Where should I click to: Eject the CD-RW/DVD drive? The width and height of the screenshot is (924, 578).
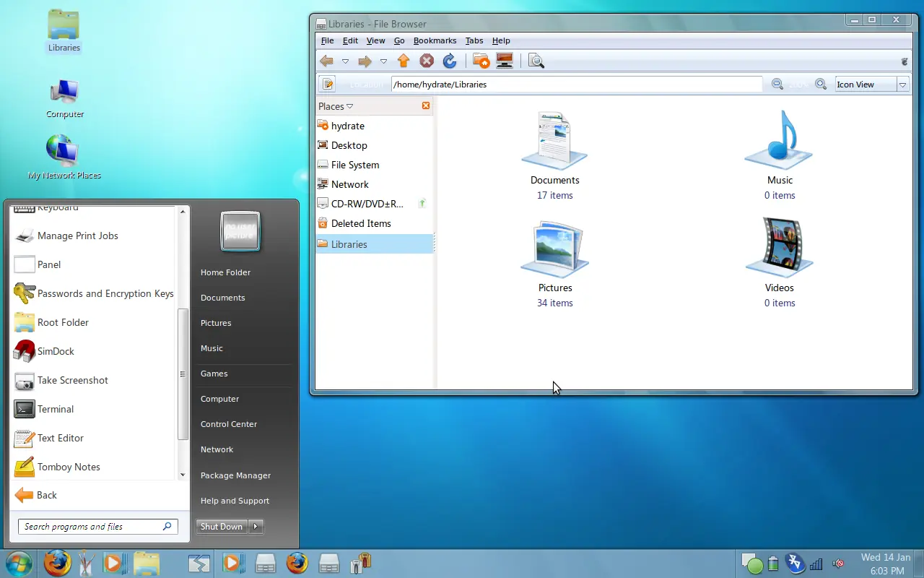(422, 204)
